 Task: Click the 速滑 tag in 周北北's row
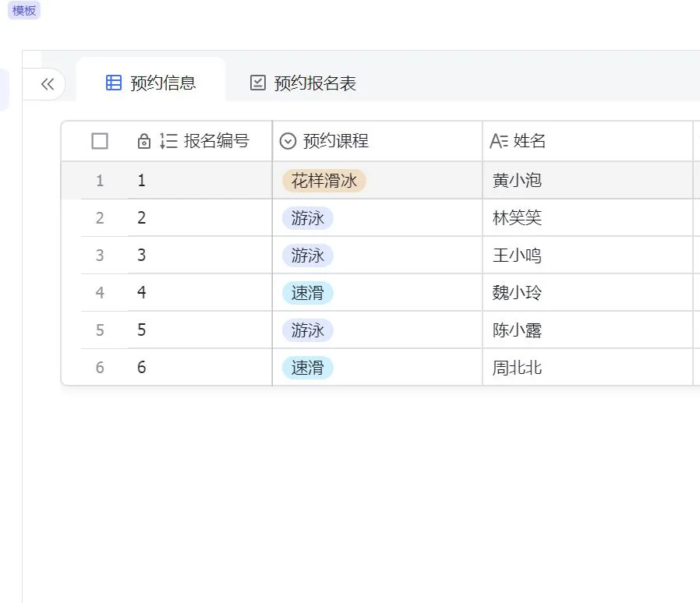click(308, 368)
